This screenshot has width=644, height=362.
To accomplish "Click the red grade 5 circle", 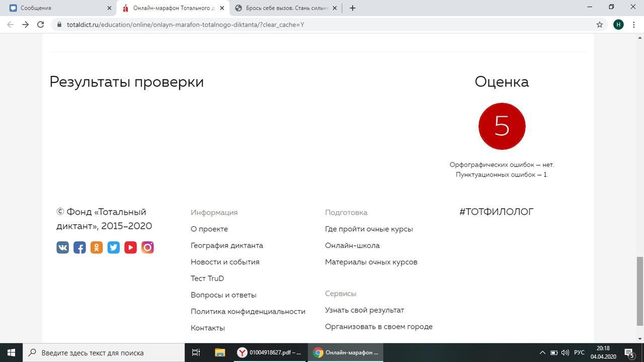I will pos(502,126).
